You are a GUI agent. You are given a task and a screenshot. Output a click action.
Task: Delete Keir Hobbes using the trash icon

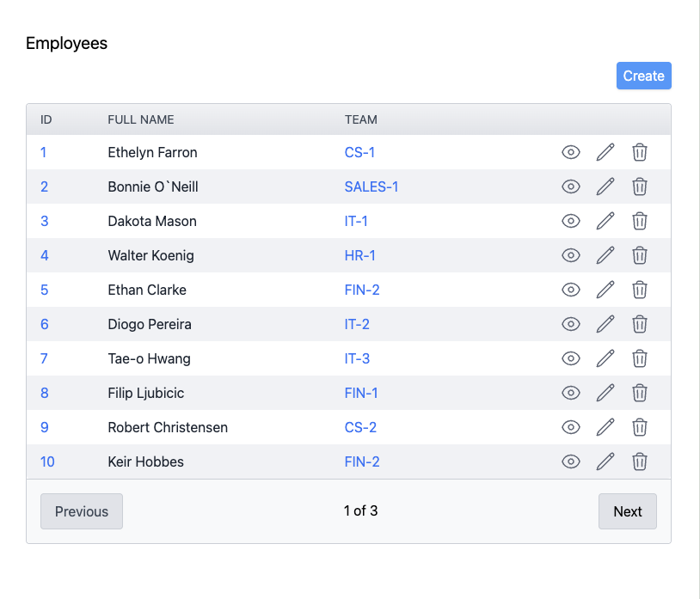[x=639, y=461]
